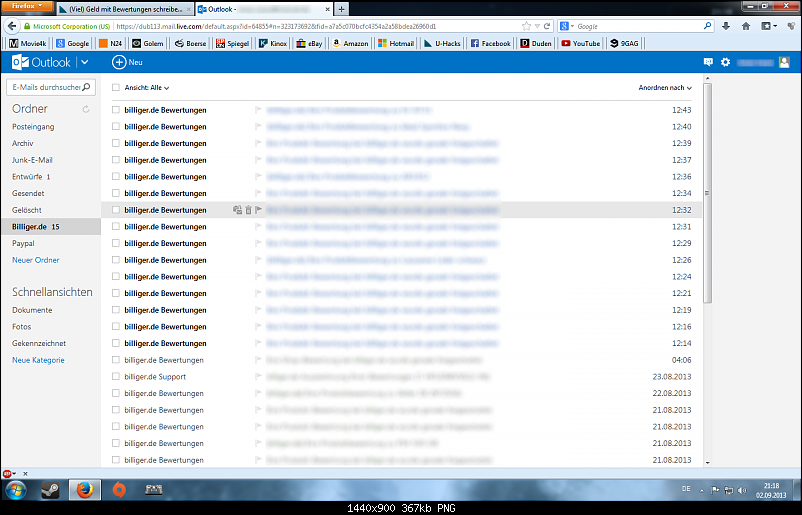Open Firefox downloads arrow icon
The width and height of the screenshot is (802, 515).
pos(726,26)
